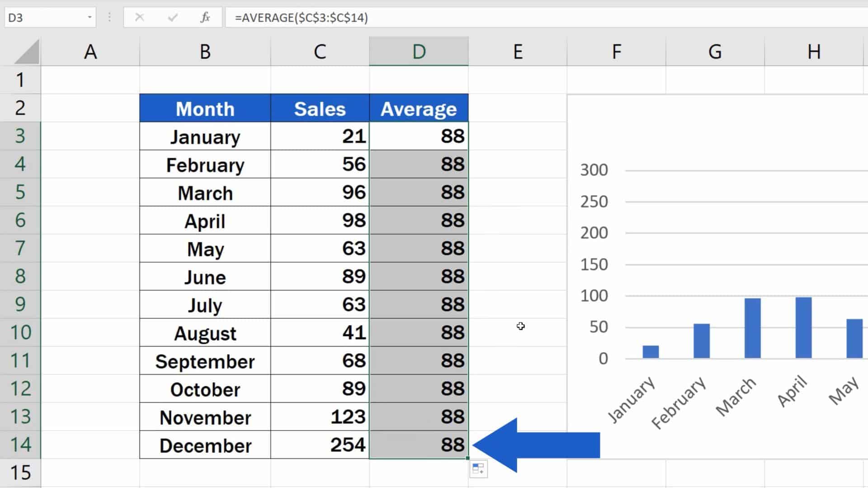The height and width of the screenshot is (488, 868).
Task: Select cell D3 in the spreadsheet
Action: 419,136
